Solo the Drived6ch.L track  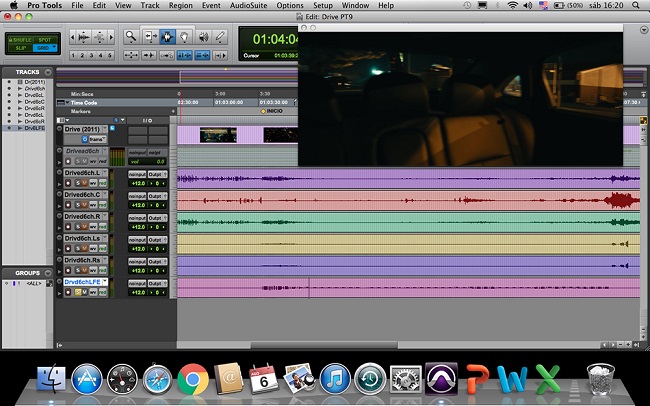coord(77,182)
